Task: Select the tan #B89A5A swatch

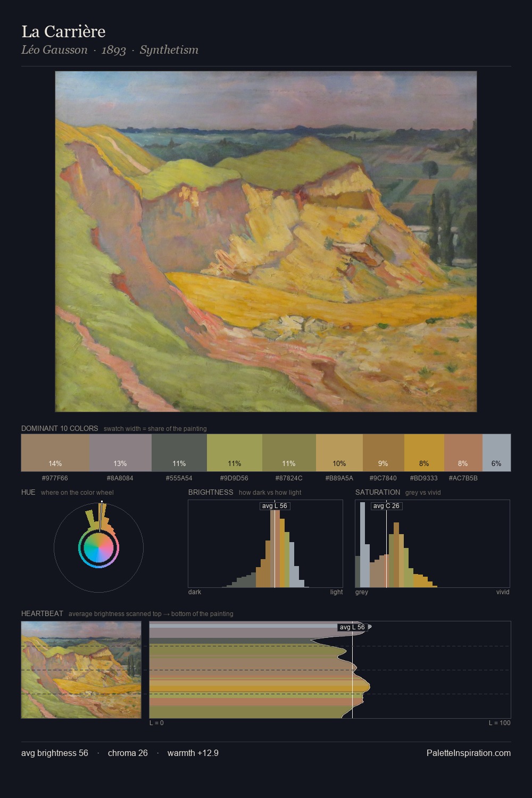Action: tap(339, 453)
